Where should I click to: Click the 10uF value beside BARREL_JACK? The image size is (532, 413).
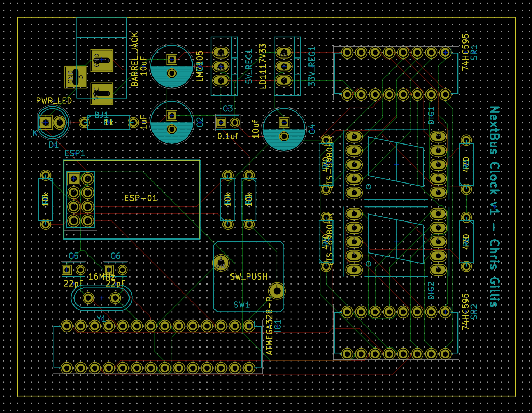click(x=143, y=66)
